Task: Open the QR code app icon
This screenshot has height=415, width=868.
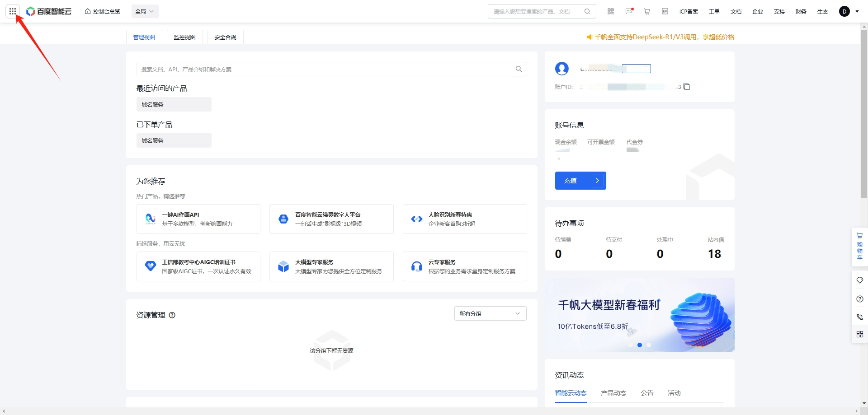Action: [611, 11]
